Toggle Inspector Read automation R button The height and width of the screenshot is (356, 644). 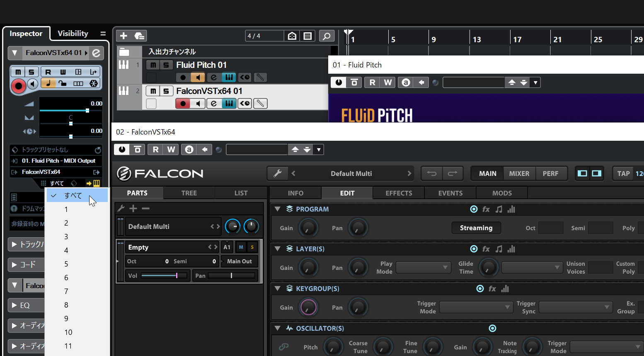tap(48, 72)
